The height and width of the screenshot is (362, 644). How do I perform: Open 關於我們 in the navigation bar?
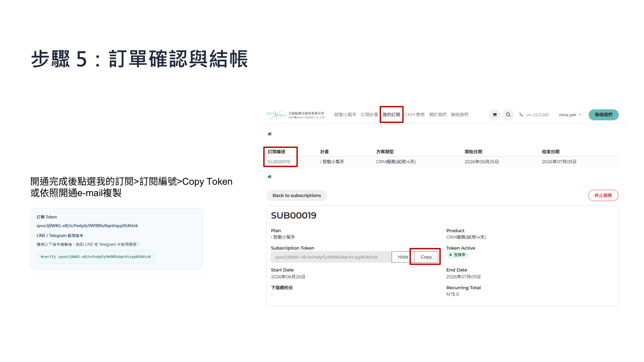[x=438, y=115]
